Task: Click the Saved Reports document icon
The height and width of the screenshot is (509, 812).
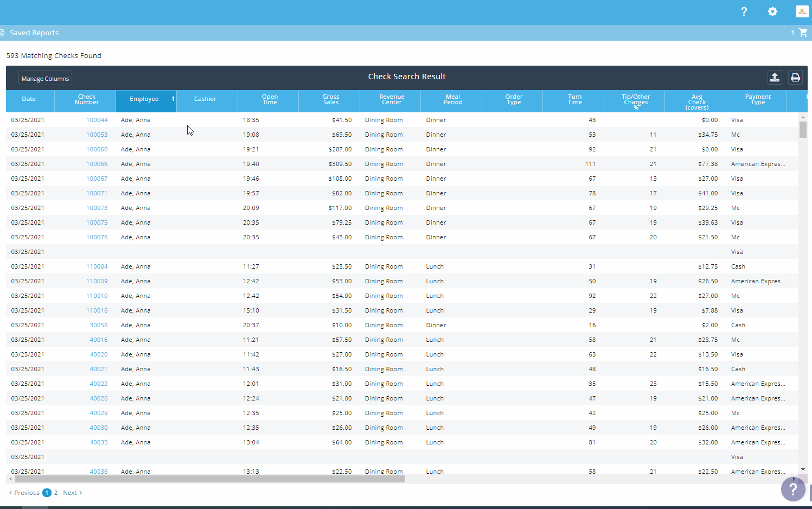Action: point(2,33)
